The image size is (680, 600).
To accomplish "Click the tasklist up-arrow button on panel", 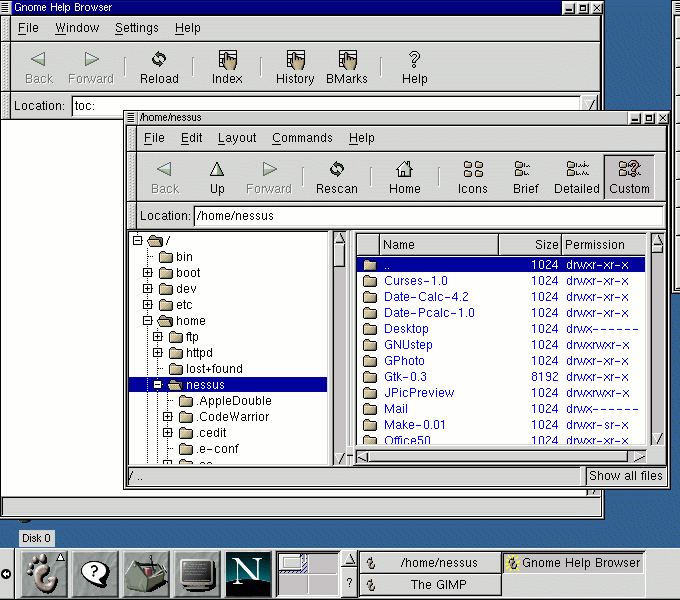I will coord(349,560).
